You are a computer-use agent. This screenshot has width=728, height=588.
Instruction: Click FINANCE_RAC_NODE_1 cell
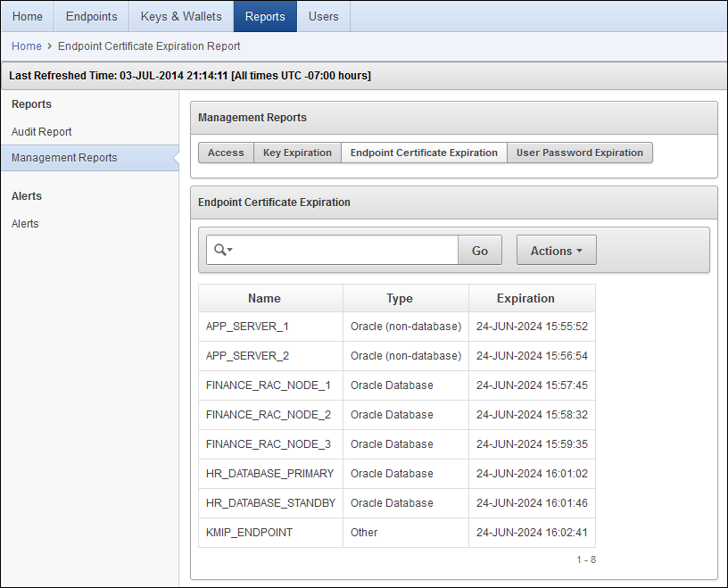tap(270, 385)
